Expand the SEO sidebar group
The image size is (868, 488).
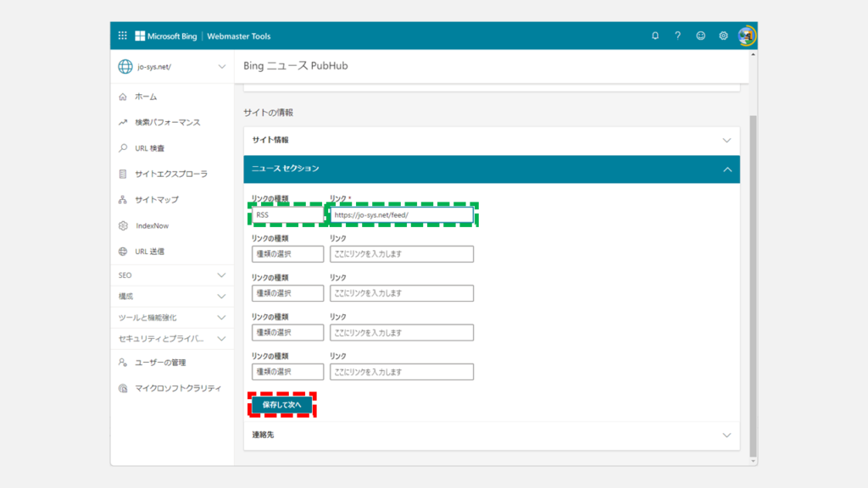tap(172, 275)
